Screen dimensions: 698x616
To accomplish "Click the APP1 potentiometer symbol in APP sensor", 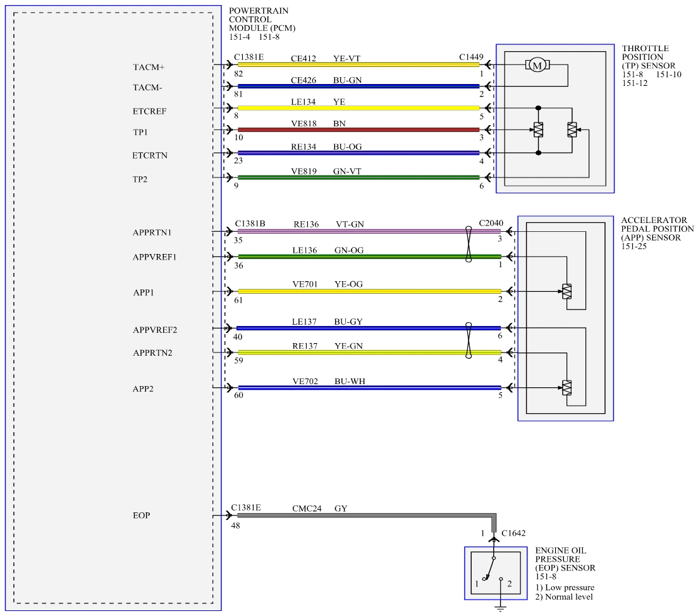I will pos(566,291).
